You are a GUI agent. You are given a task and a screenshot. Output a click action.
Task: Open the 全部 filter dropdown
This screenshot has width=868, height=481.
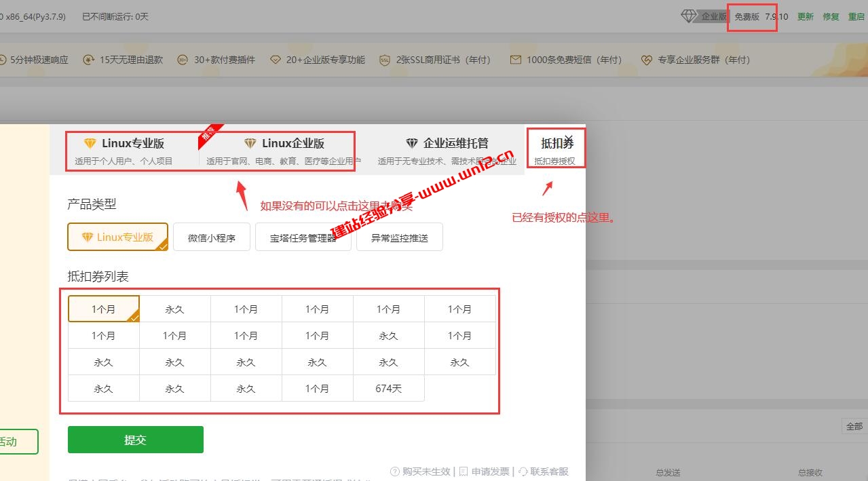pyautogui.click(x=856, y=425)
